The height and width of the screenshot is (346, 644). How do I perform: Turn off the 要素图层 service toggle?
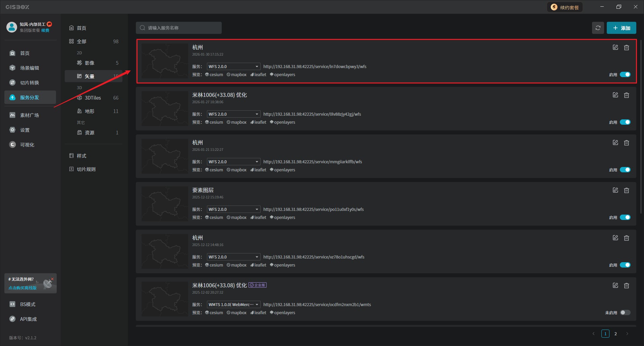625,218
